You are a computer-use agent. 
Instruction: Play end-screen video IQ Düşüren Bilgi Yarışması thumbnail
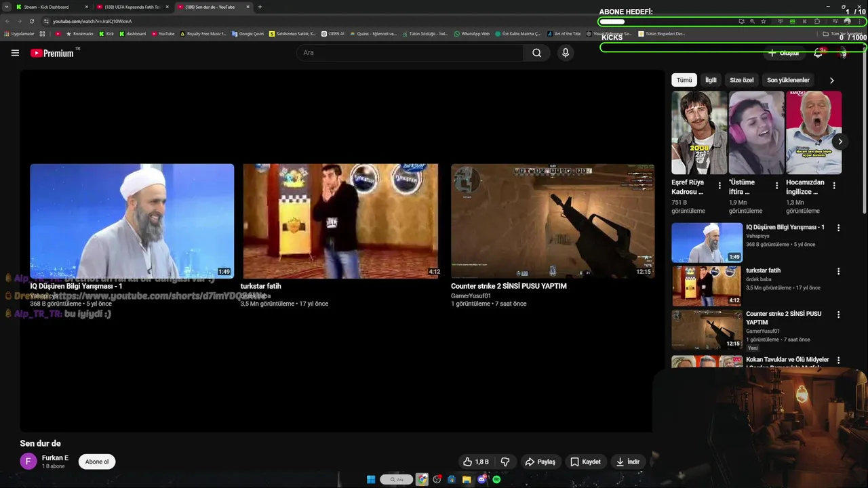coord(132,221)
